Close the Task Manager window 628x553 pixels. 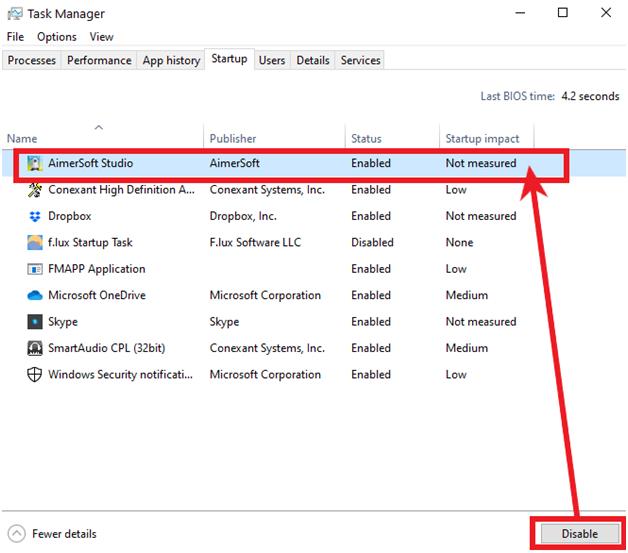606,13
